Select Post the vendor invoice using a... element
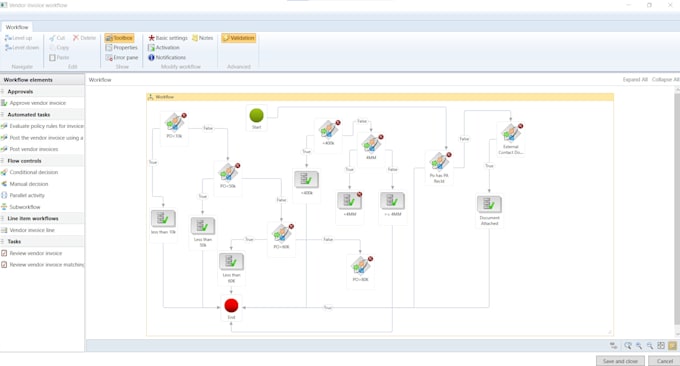 pos(42,138)
